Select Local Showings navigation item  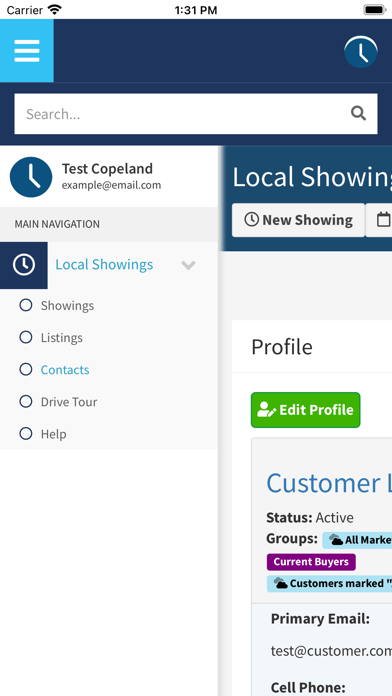coord(104,265)
